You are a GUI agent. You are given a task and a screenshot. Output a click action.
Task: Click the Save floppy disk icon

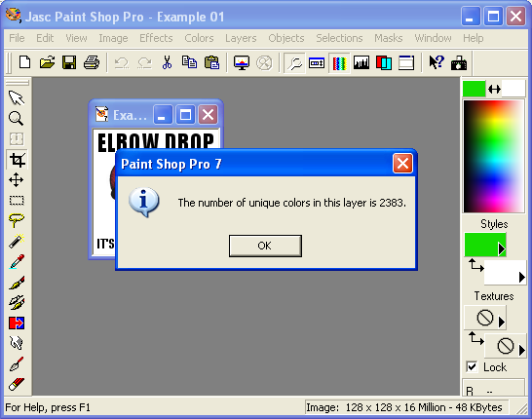tap(69, 62)
